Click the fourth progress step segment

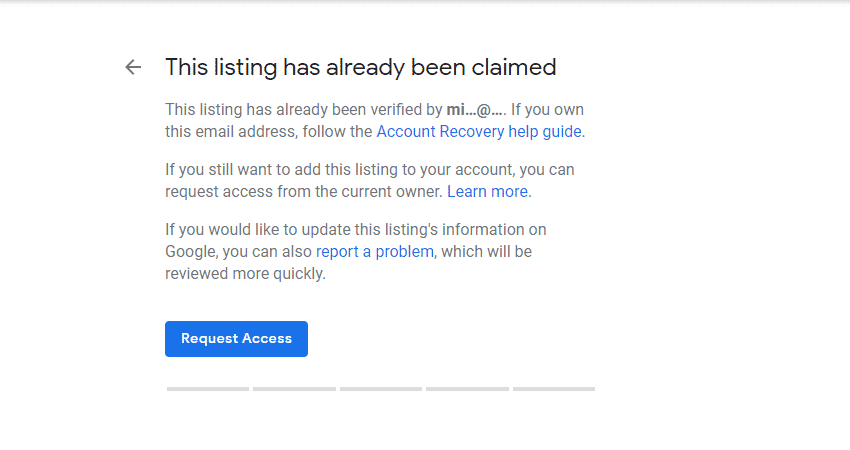(x=467, y=388)
